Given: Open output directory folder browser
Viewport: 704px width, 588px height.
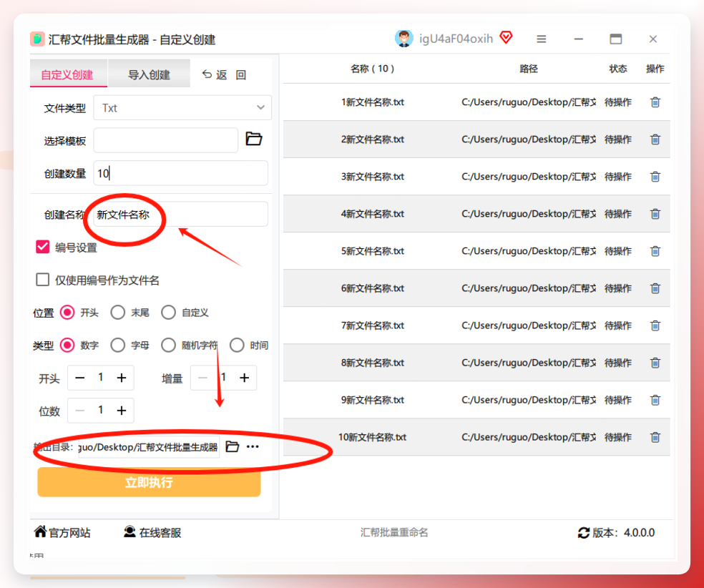Looking at the screenshot, I should pos(232,446).
